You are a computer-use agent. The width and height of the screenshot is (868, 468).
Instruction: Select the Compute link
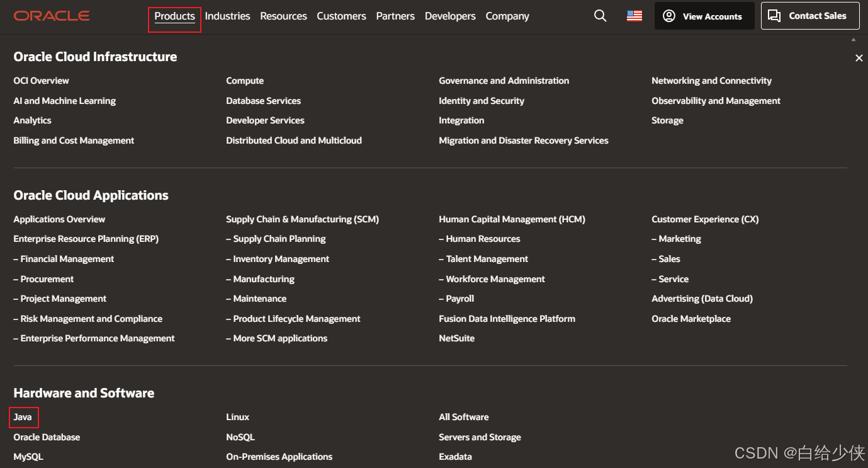[x=245, y=81]
